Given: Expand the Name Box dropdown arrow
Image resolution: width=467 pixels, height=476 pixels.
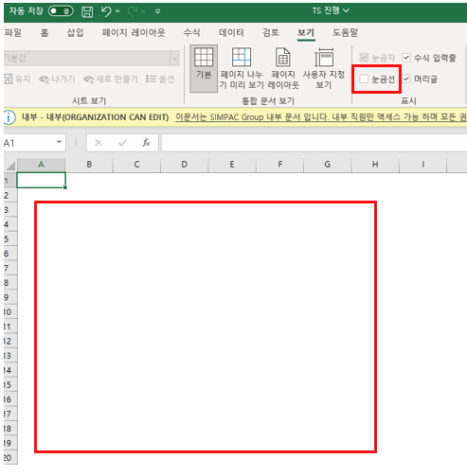Looking at the screenshot, I should (x=59, y=143).
